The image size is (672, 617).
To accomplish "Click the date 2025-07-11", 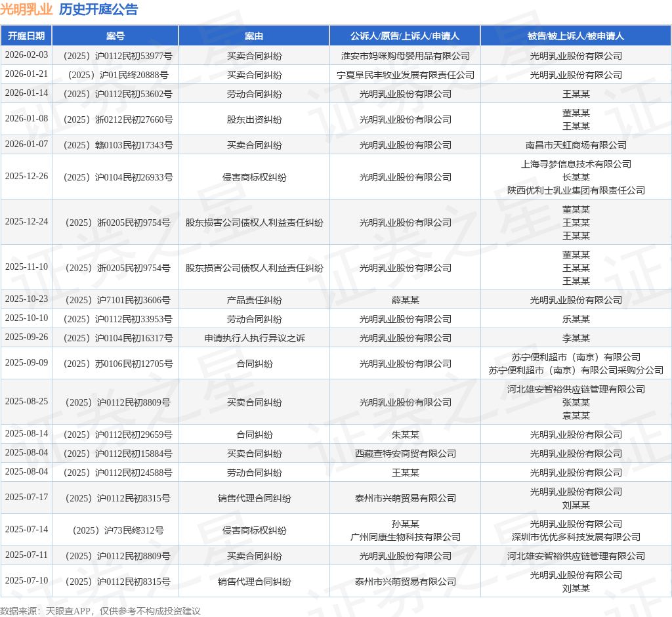I will pos(26,555).
